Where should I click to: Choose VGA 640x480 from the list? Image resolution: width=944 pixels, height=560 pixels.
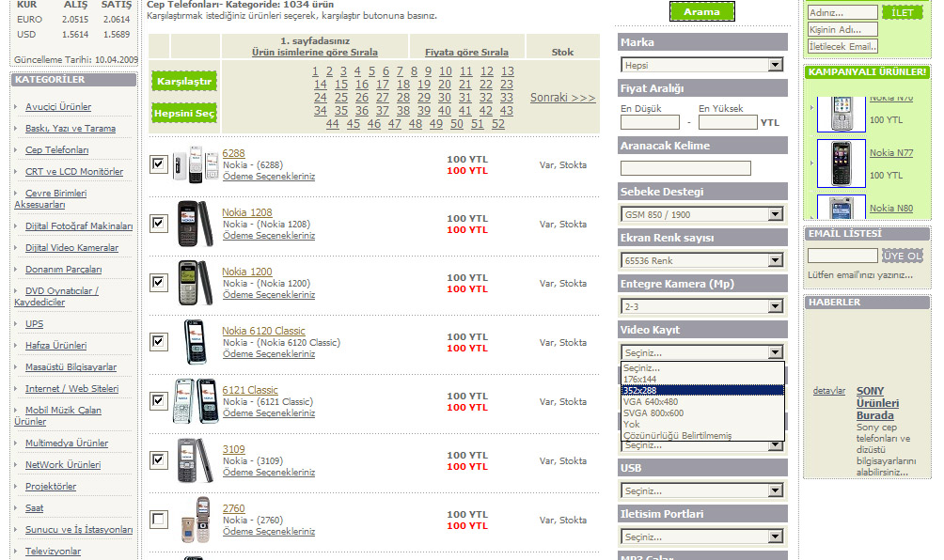click(702, 402)
